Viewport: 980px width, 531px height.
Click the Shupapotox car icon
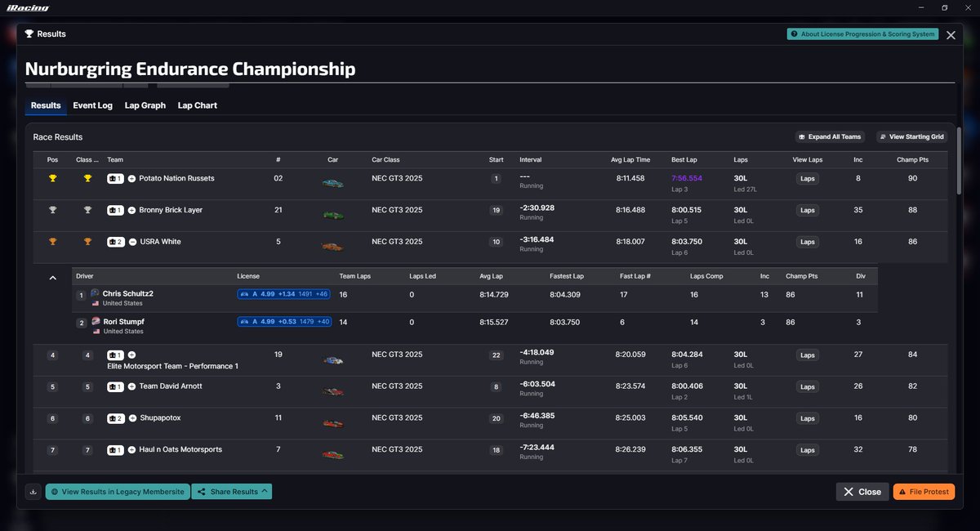[333, 423]
